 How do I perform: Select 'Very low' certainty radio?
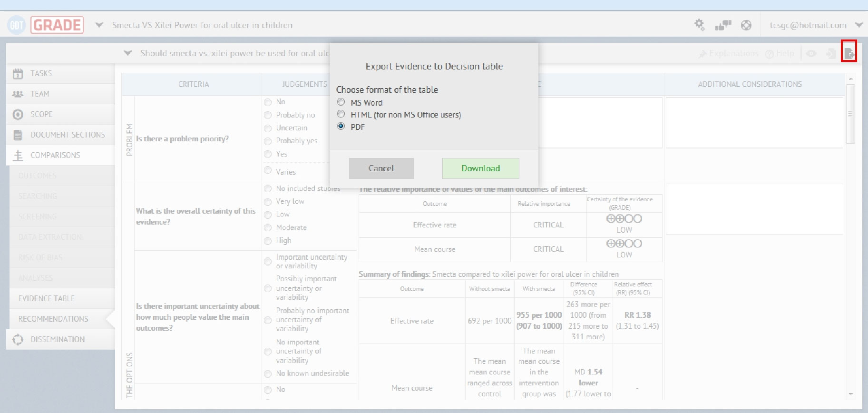coord(268,202)
